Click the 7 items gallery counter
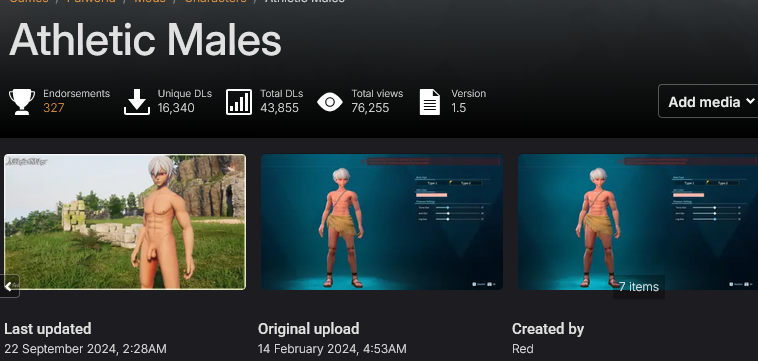The image size is (758, 361). (x=639, y=287)
